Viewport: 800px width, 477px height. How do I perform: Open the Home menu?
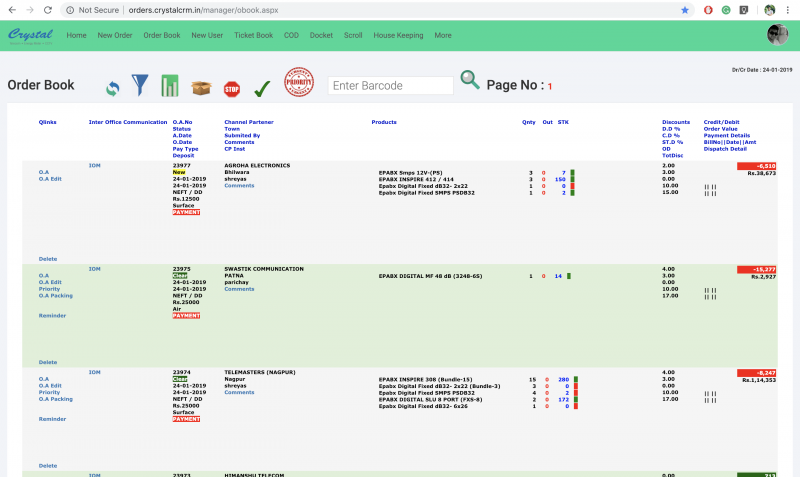[x=76, y=35]
